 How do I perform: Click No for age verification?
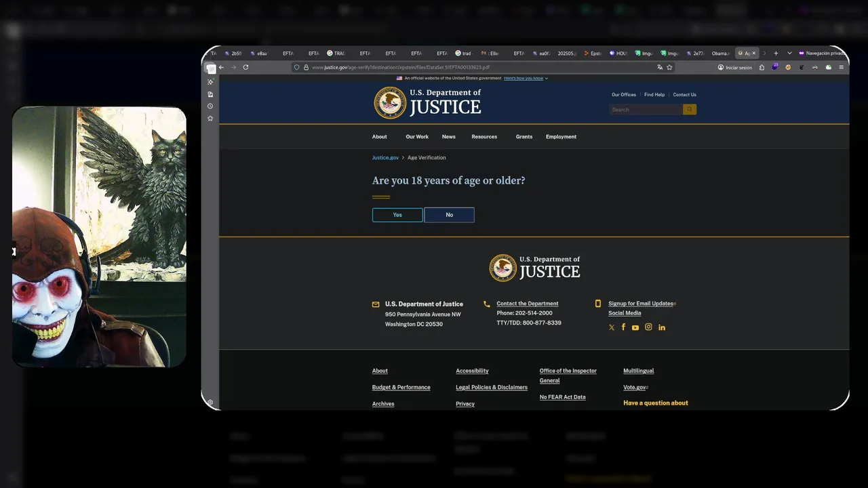(x=449, y=215)
